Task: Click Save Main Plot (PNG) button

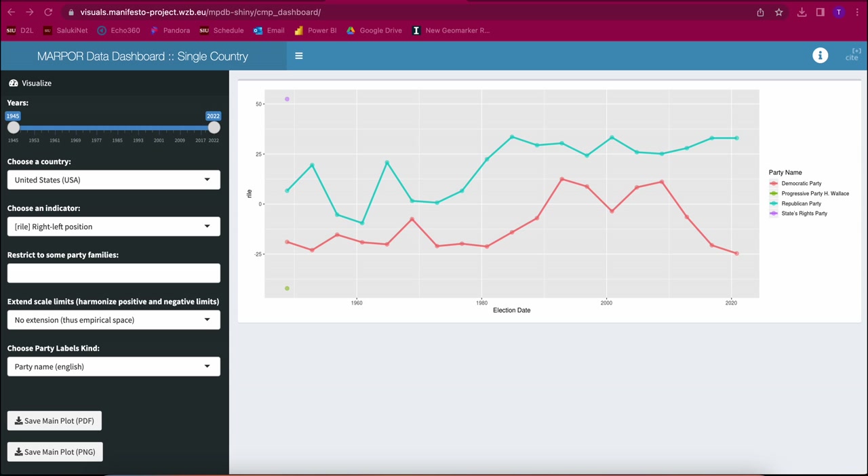Action: coord(55,452)
